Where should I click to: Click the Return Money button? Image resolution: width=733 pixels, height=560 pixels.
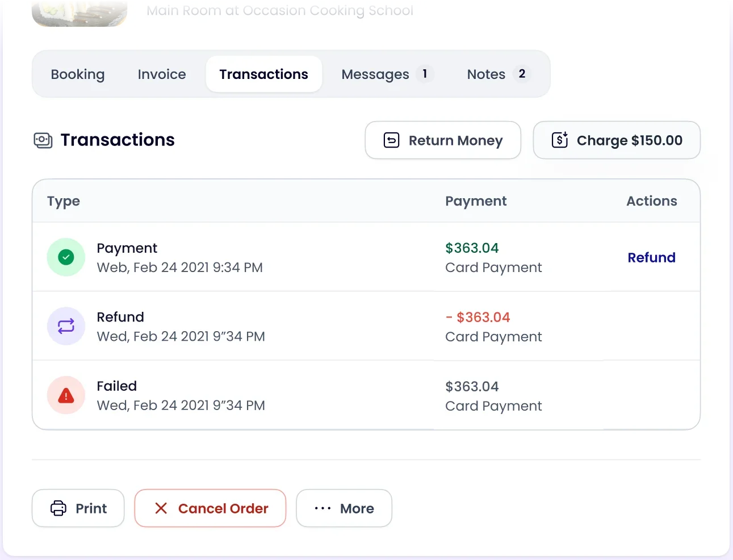coord(443,140)
